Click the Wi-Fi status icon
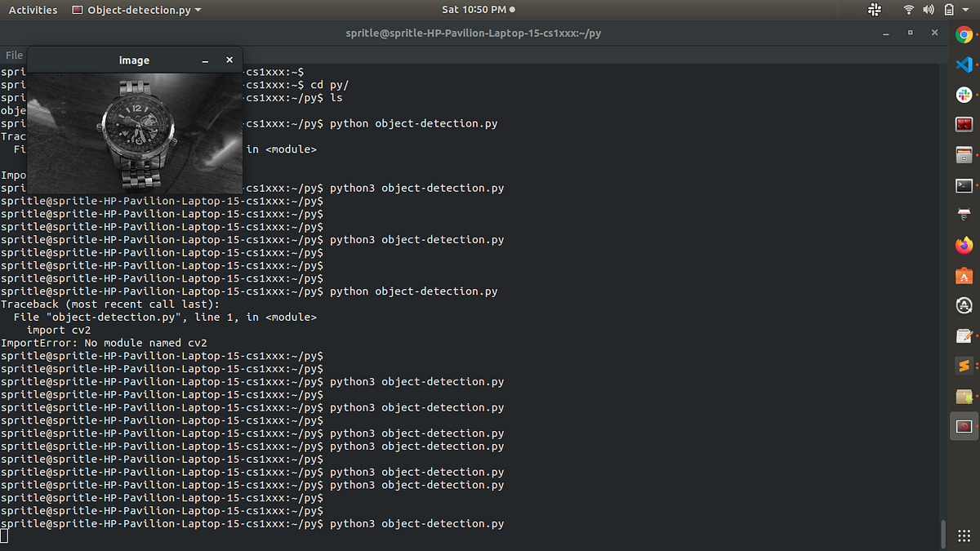This screenshot has height=551, width=980. [x=909, y=9]
